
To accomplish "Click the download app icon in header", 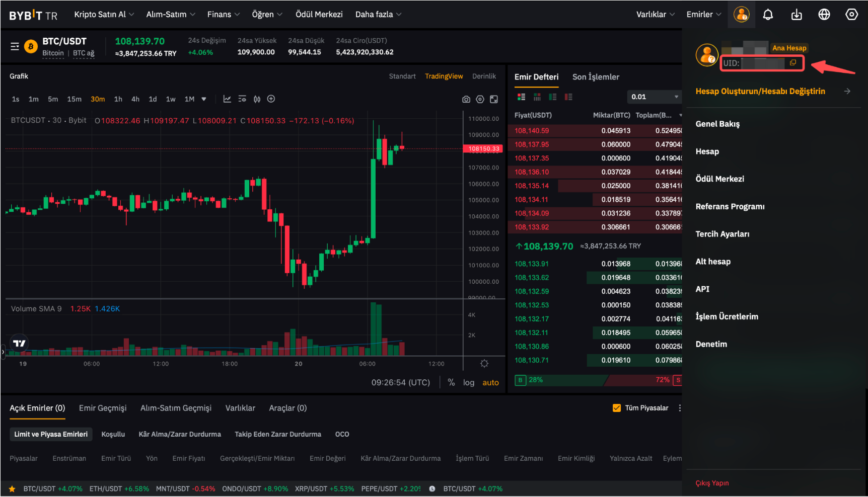I will (x=797, y=15).
